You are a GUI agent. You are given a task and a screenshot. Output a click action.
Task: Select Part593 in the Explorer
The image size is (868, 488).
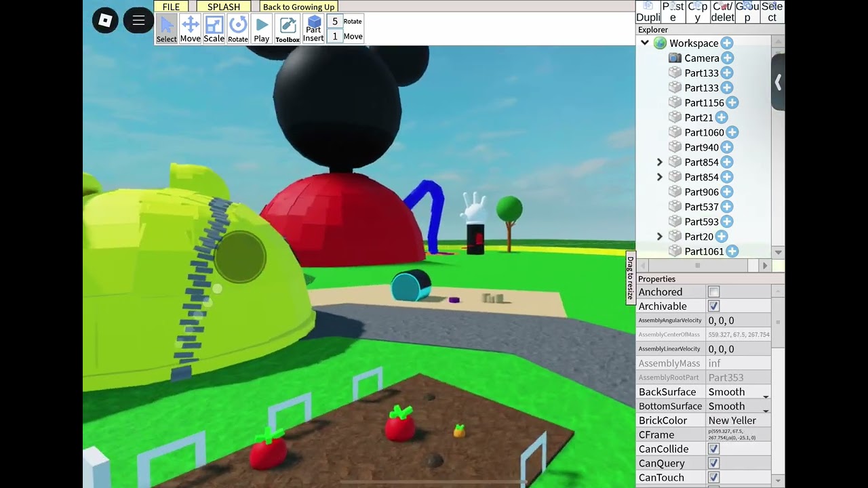pos(702,222)
